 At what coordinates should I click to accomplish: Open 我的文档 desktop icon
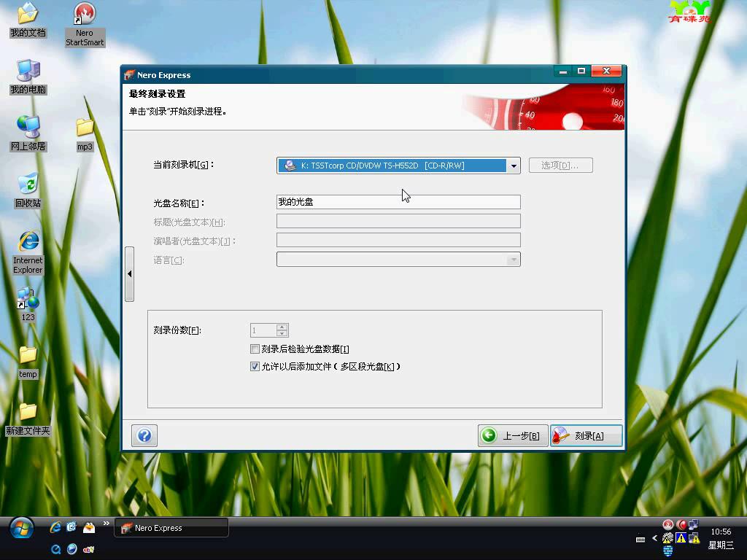pos(28,20)
